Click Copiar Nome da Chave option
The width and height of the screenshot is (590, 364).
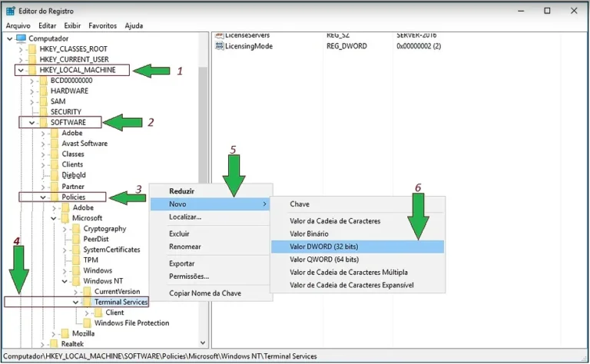coord(205,294)
